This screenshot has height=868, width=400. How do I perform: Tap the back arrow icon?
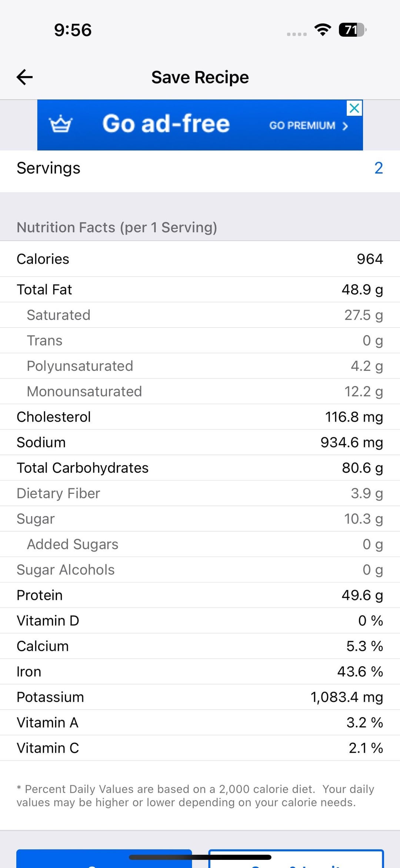click(x=25, y=77)
